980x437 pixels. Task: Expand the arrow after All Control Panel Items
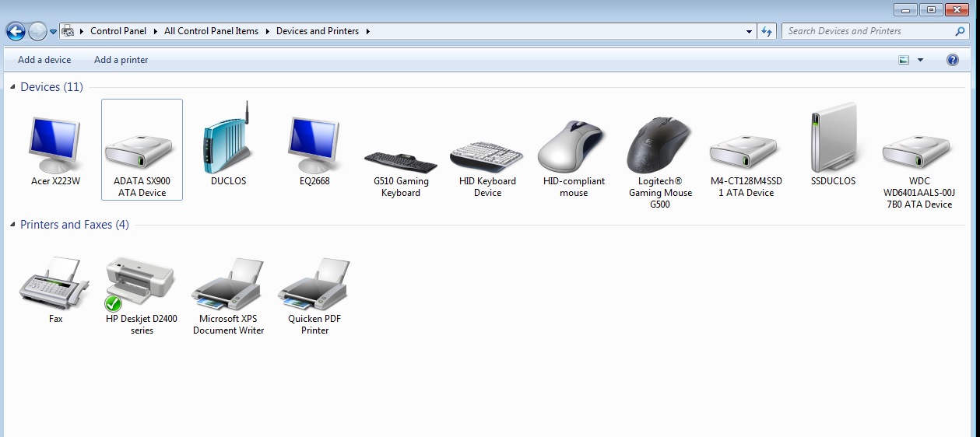pyautogui.click(x=267, y=31)
